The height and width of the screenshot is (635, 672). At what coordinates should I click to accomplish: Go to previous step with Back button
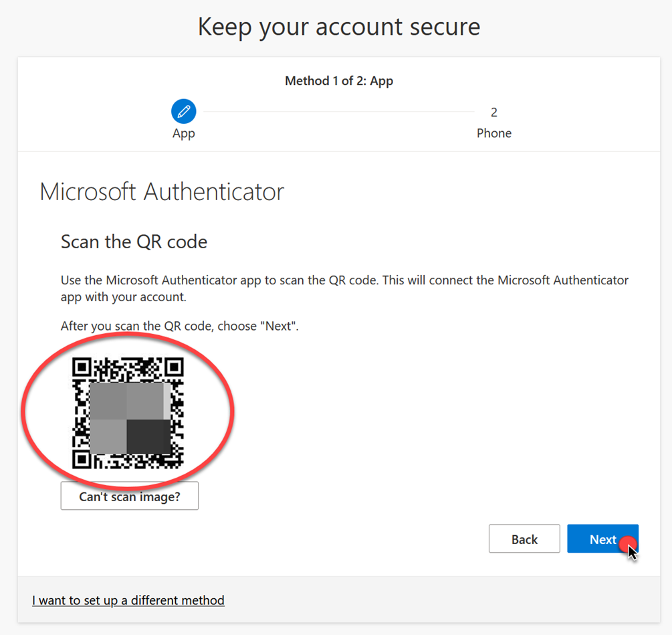tap(524, 539)
